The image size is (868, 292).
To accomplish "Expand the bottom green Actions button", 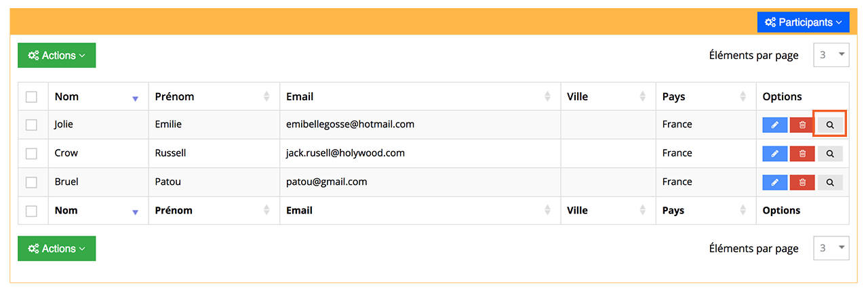I will (x=56, y=249).
